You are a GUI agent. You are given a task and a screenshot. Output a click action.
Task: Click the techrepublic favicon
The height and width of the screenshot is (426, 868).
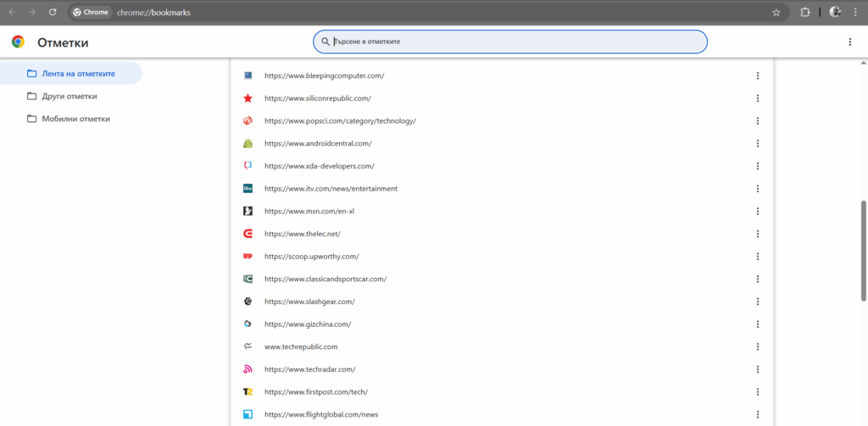click(248, 347)
